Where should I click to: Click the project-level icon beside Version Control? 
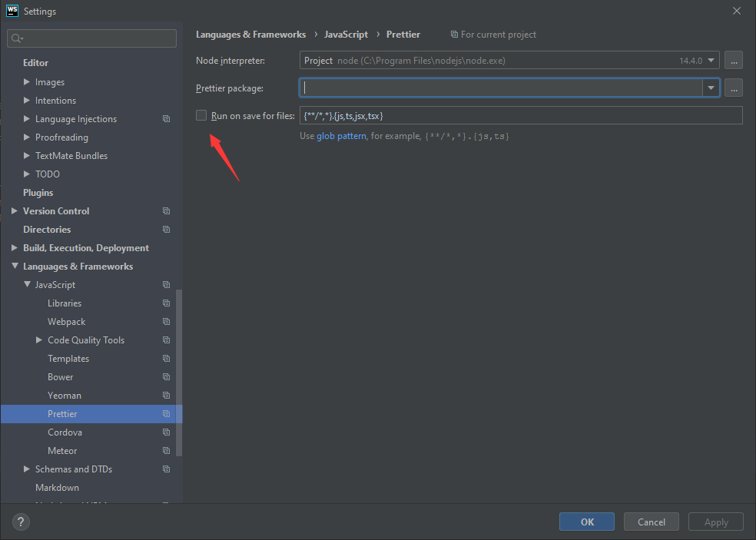(166, 211)
